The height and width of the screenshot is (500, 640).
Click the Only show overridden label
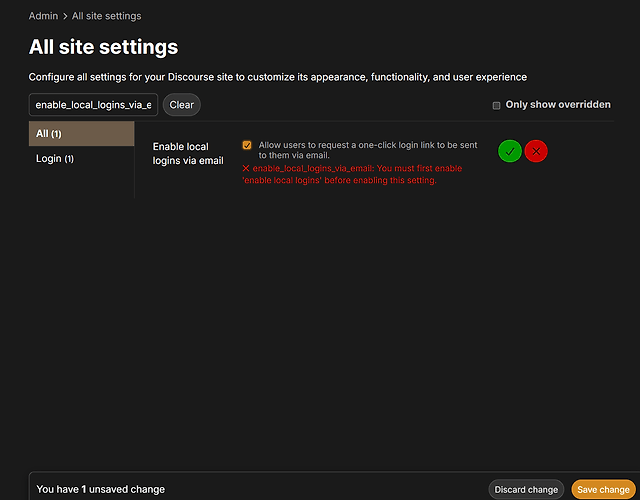558,104
